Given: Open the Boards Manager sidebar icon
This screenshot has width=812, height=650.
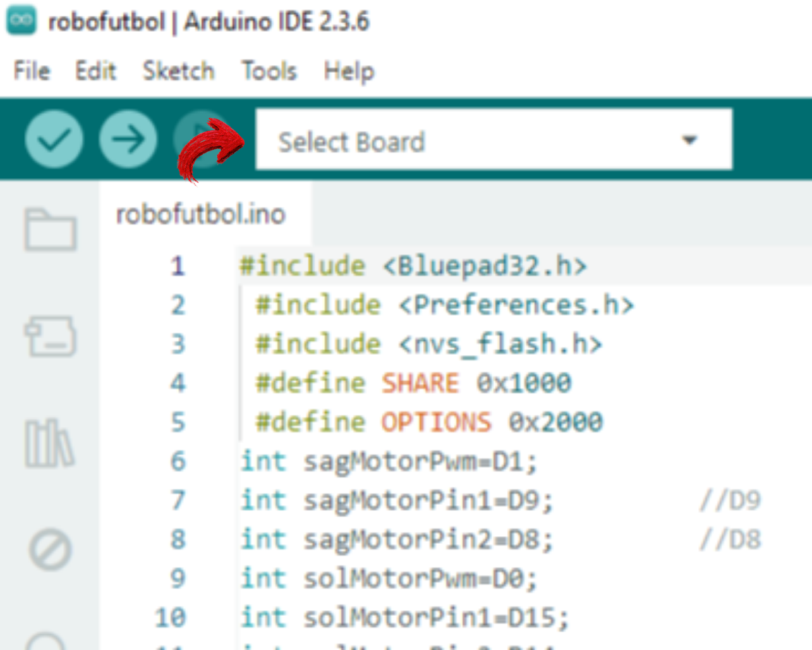Looking at the screenshot, I should click(51, 336).
